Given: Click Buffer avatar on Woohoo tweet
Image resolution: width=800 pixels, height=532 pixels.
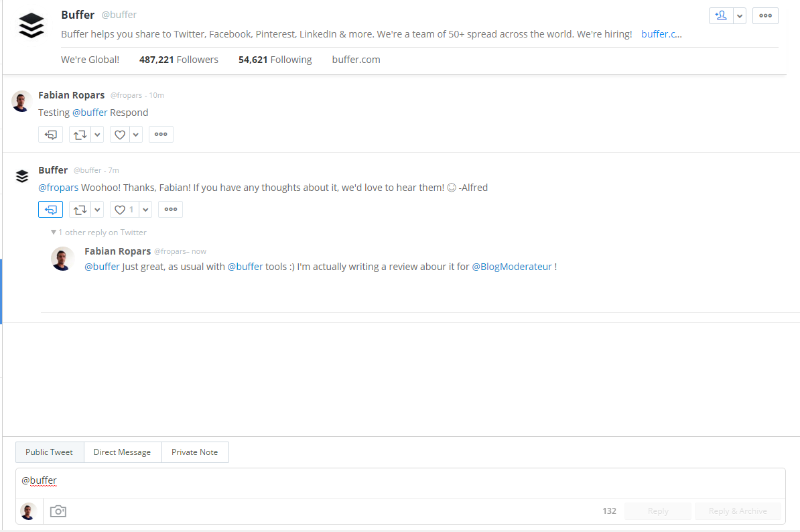Looking at the screenshot, I should (x=22, y=176).
